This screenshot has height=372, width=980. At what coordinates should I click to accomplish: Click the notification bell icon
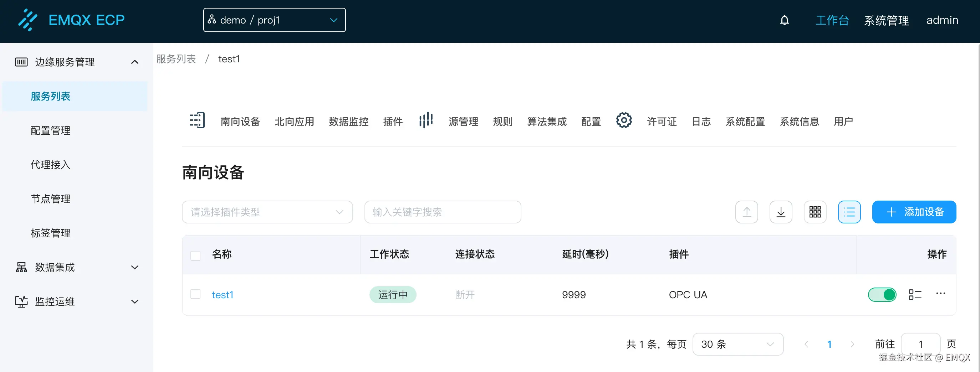click(785, 20)
